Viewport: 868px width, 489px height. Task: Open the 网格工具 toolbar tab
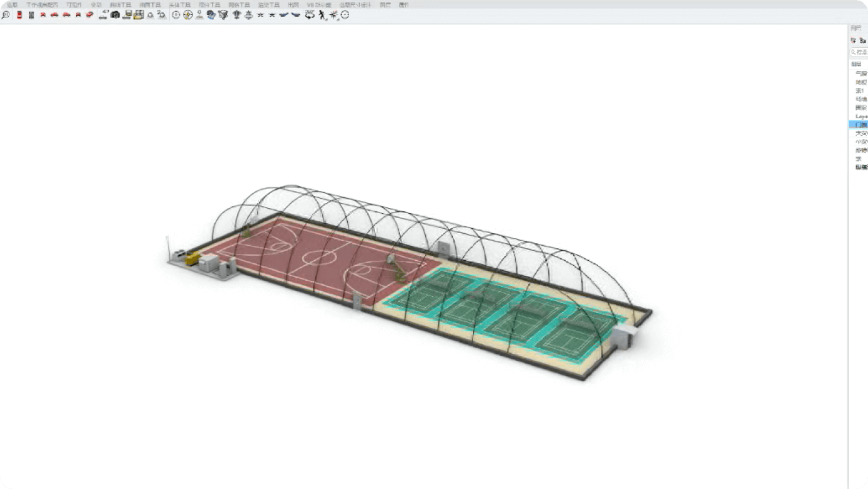(x=239, y=4)
